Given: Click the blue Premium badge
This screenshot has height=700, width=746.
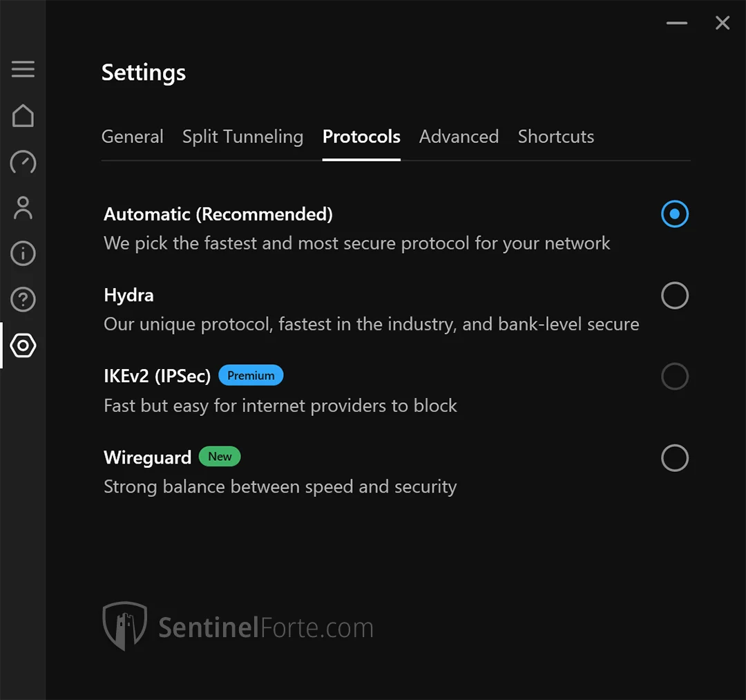Looking at the screenshot, I should pyautogui.click(x=251, y=375).
